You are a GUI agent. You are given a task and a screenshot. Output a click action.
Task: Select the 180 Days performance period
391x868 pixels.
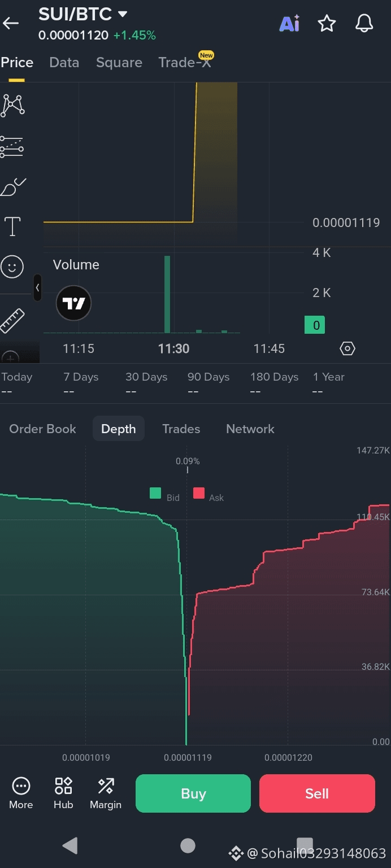click(274, 383)
